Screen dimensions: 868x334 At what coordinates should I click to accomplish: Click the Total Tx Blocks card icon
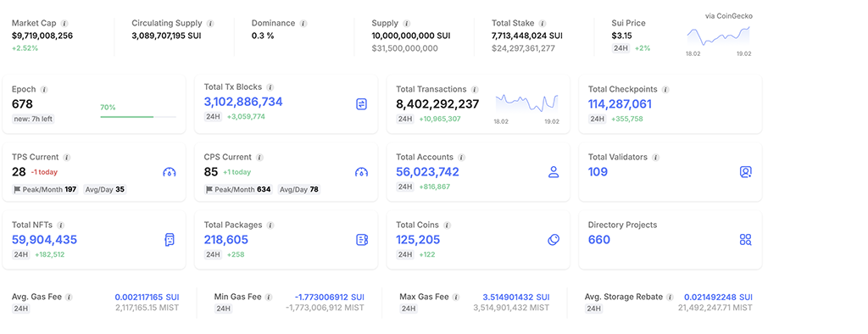coord(361,103)
